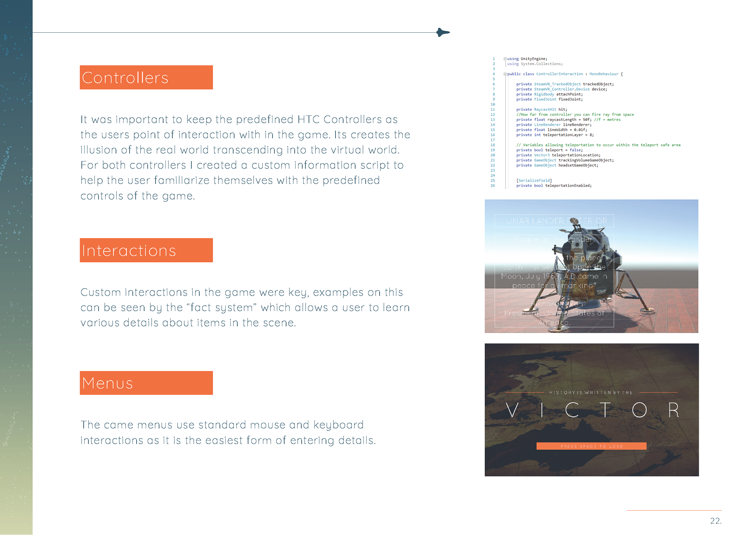Click the Interactions orange heading
Screen dimensions: 756x535
pos(146,250)
